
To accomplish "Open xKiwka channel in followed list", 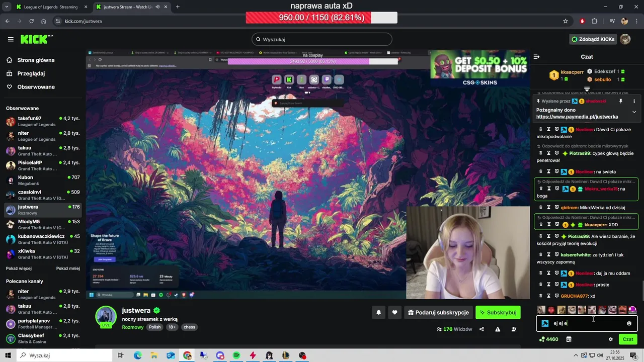I will click(x=43, y=254).
